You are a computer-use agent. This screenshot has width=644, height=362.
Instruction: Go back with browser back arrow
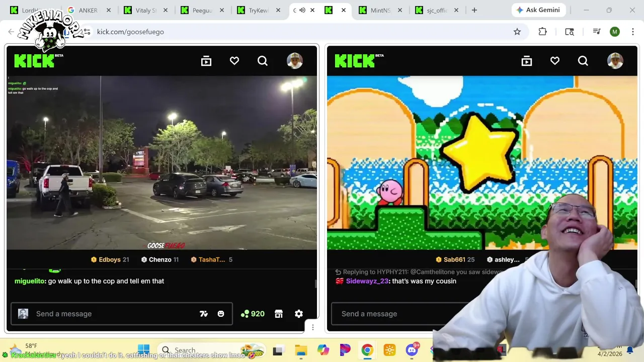[x=11, y=32]
